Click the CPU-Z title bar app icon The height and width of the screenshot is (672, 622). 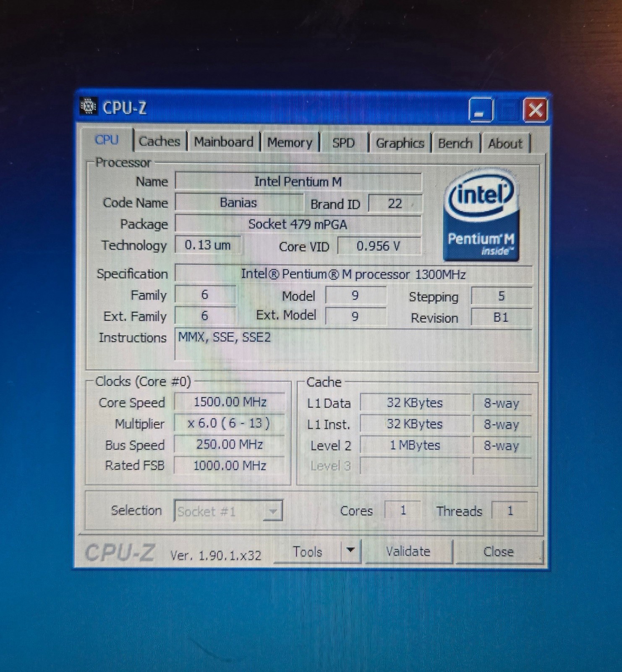pyautogui.click(x=88, y=106)
